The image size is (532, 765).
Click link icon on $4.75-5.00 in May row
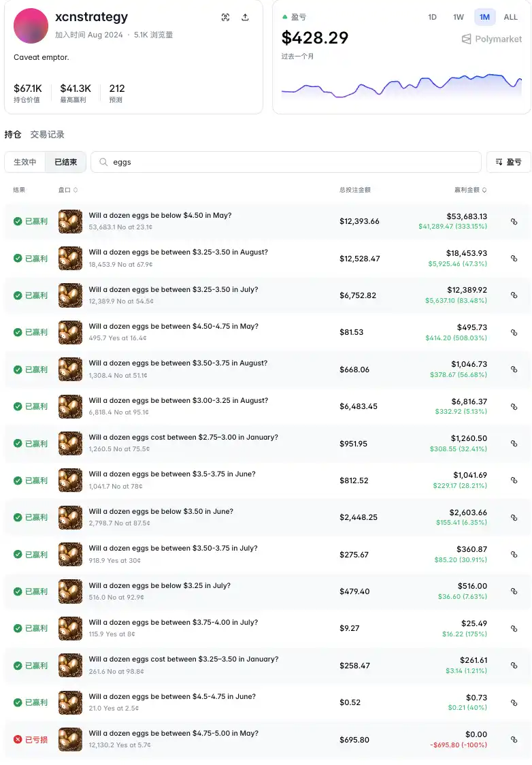(x=514, y=740)
